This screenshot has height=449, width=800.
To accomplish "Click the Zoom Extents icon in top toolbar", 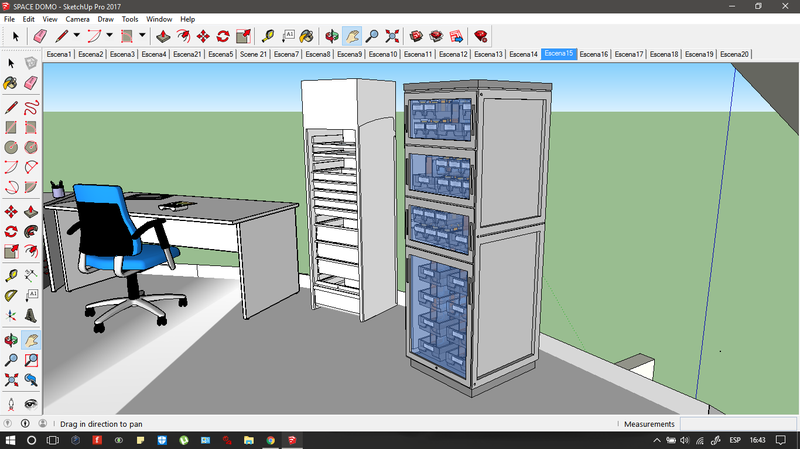I will click(392, 36).
